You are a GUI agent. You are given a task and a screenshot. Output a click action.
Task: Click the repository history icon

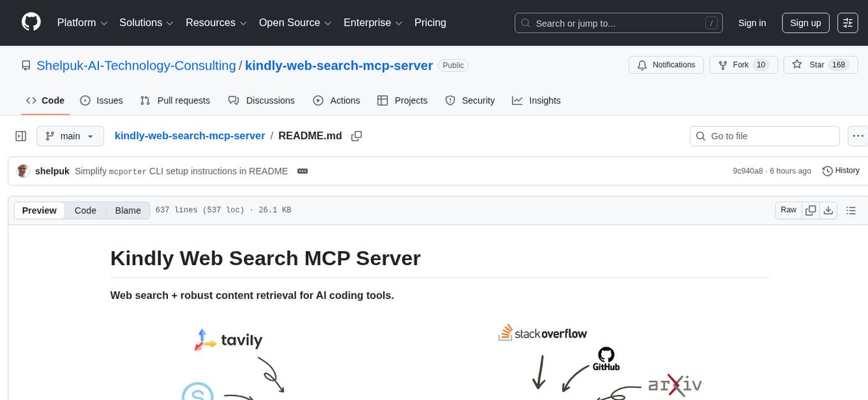828,171
